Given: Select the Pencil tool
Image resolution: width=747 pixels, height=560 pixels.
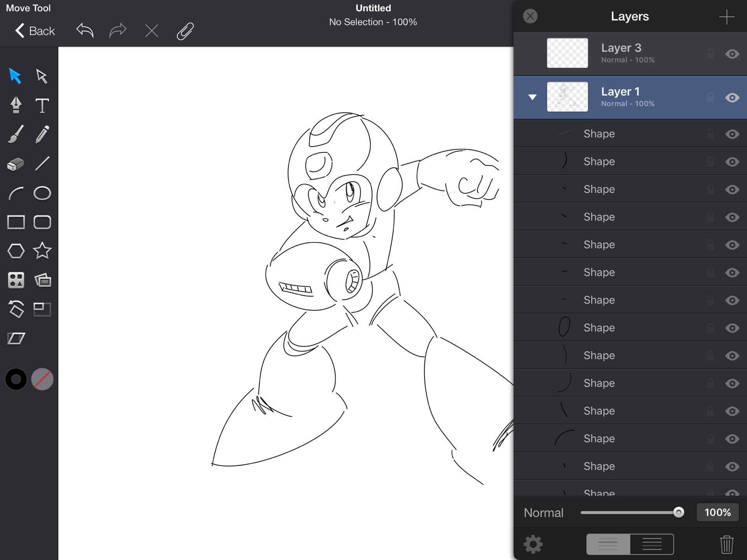Looking at the screenshot, I should tap(42, 135).
